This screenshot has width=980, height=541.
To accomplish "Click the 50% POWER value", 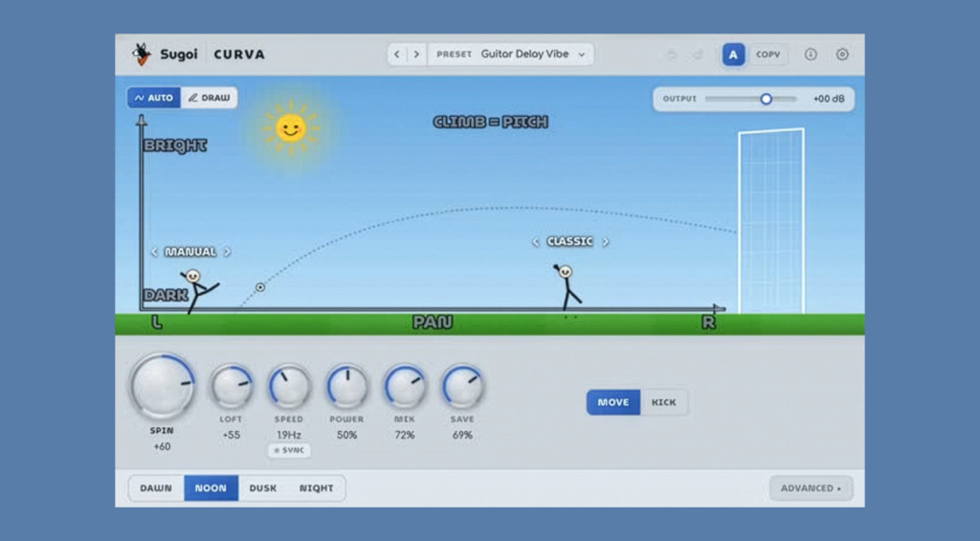I will (x=346, y=435).
